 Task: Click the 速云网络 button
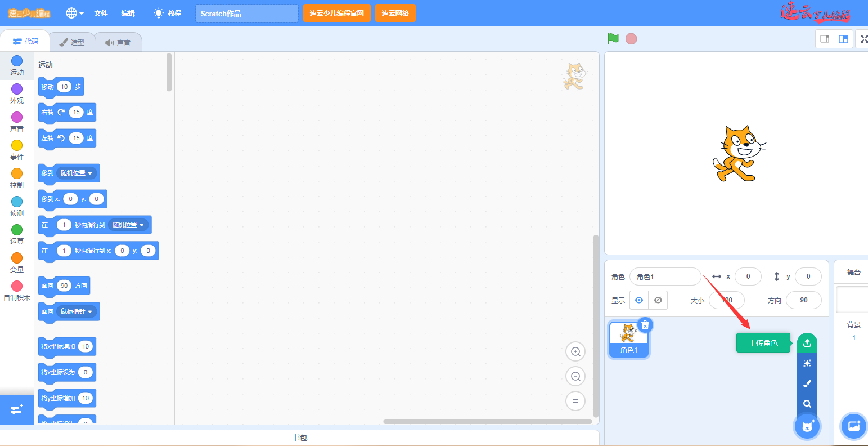coord(395,13)
